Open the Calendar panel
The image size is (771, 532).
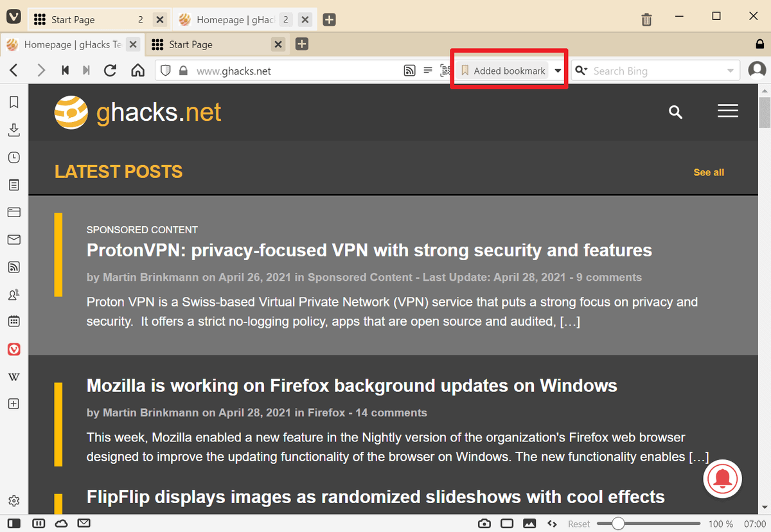click(14, 321)
